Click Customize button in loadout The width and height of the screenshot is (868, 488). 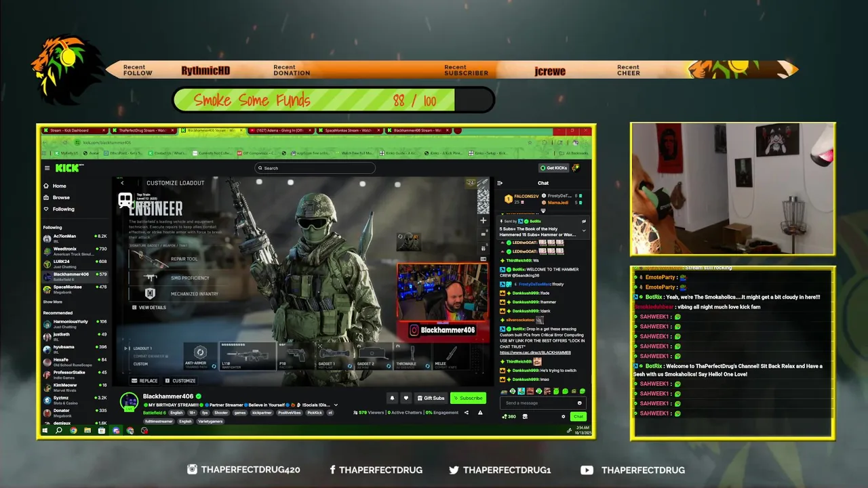[x=180, y=381]
